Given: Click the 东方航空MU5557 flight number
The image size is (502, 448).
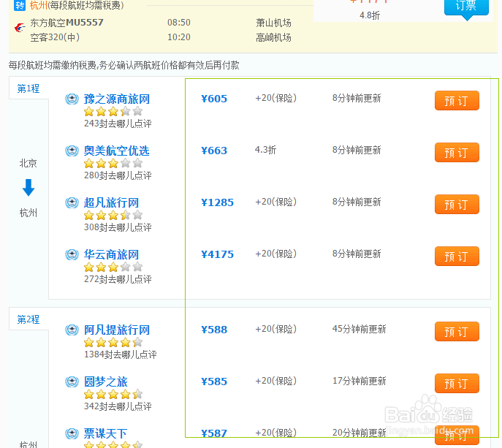Looking at the screenshot, I should 66,23.
